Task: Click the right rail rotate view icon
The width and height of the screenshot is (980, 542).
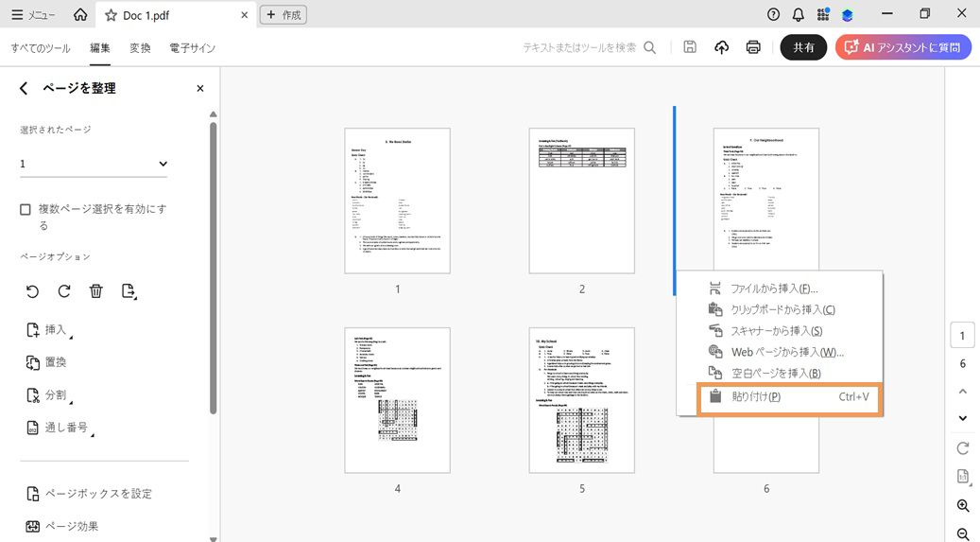Action: 962,448
